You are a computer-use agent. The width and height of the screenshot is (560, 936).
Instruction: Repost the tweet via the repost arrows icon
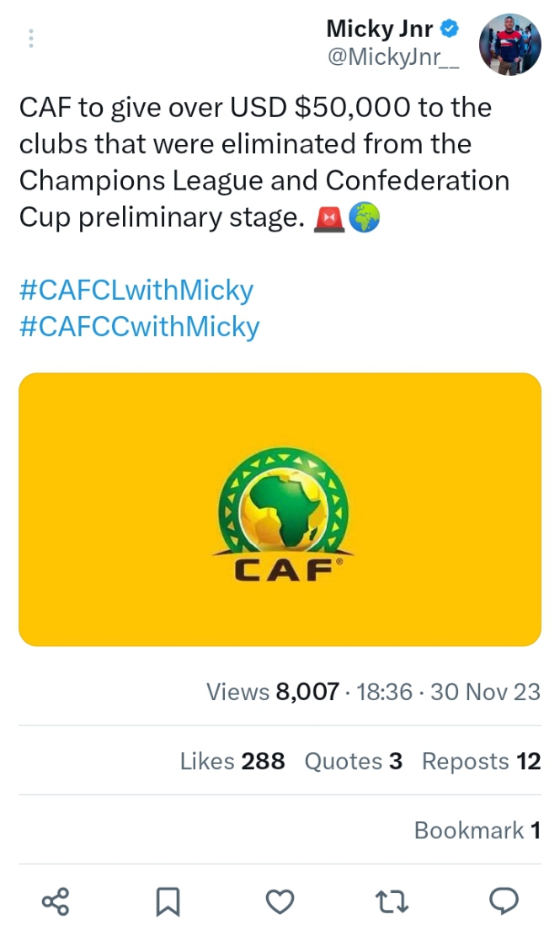pos(392,902)
